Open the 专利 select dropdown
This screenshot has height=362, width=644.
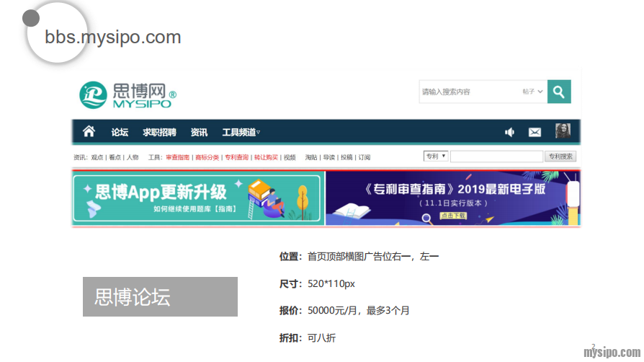(x=436, y=156)
